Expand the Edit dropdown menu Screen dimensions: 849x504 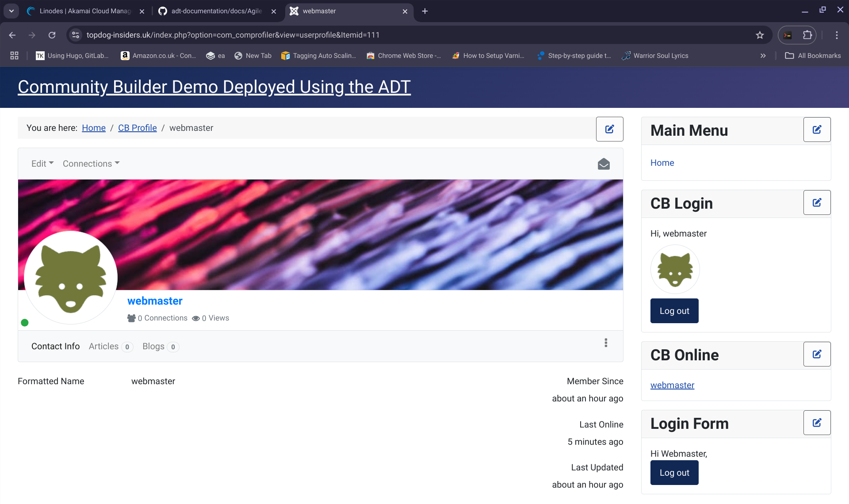coord(42,164)
